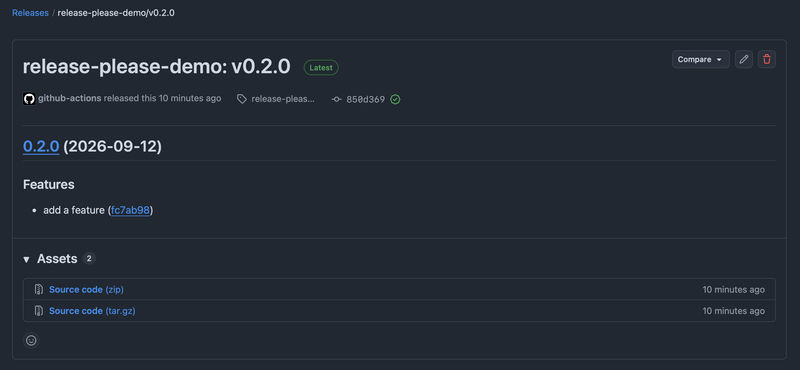Click breadcrumb text release-please-demo/v0.2.0

116,13
